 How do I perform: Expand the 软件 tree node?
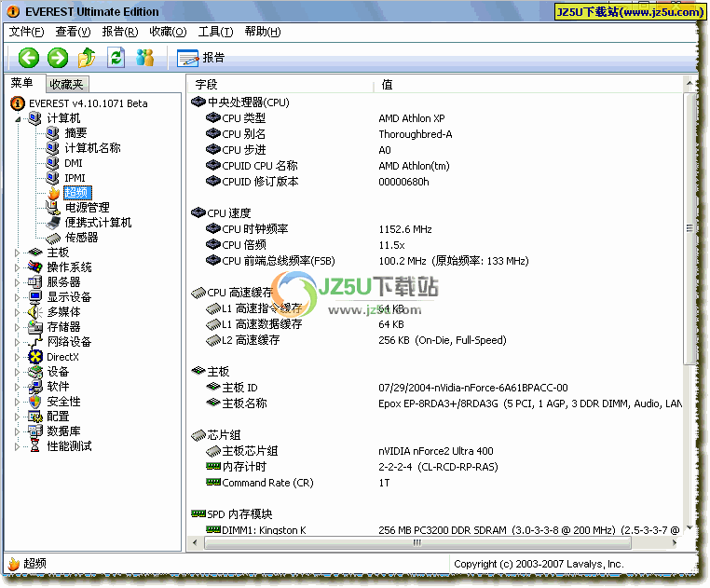pyautogui.click(x=17, y=388)
